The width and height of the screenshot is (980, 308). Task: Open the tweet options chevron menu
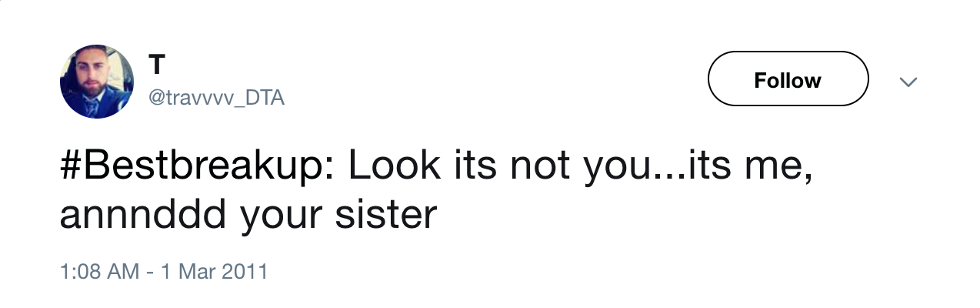coord(908,82)
